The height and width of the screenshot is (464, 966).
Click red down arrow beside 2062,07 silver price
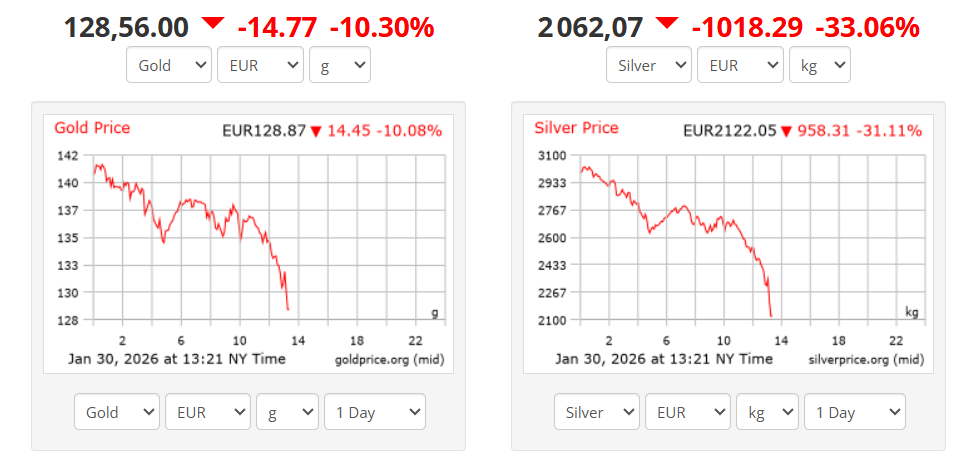point(667,23)
